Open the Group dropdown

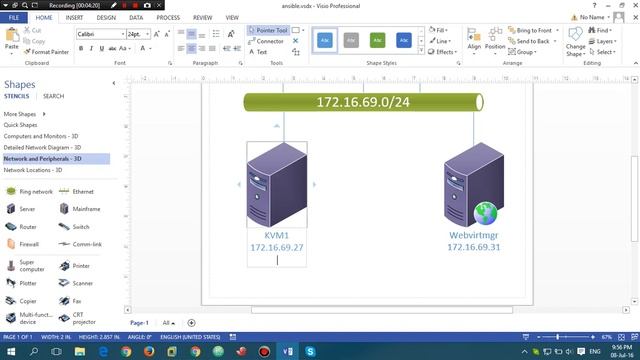coord(522,52)
